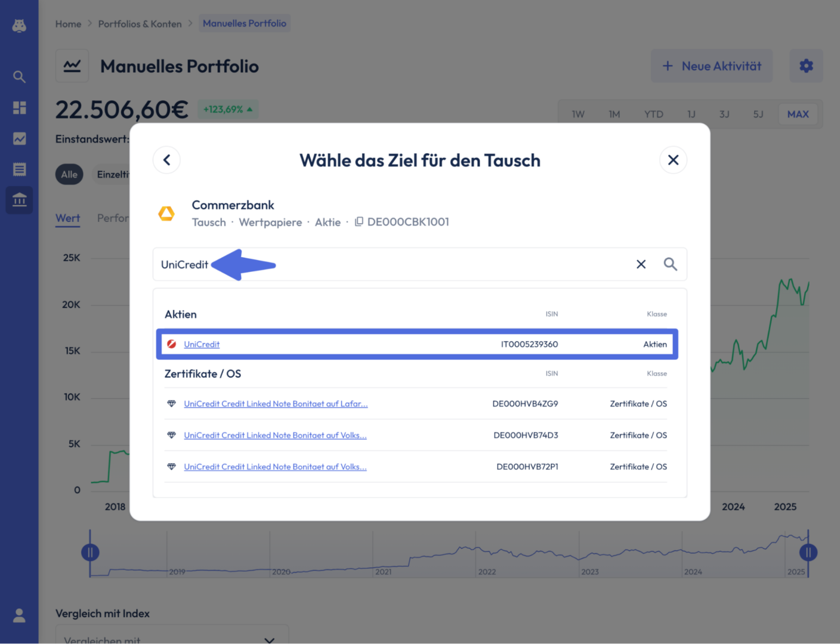
Task: Open UniCredit Credit Linked Note Lafar... link
Action: point(276,404)
